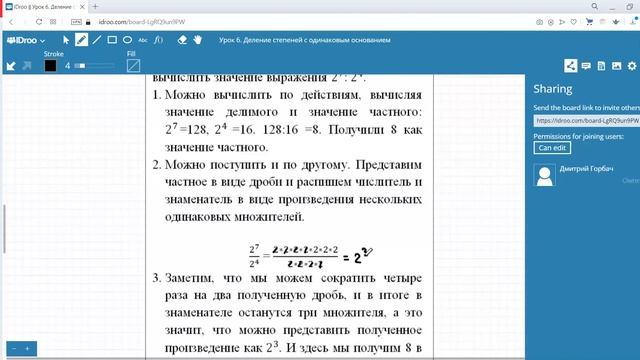
Task: Click the send arrow browser icon
Action: pos(562,22)
